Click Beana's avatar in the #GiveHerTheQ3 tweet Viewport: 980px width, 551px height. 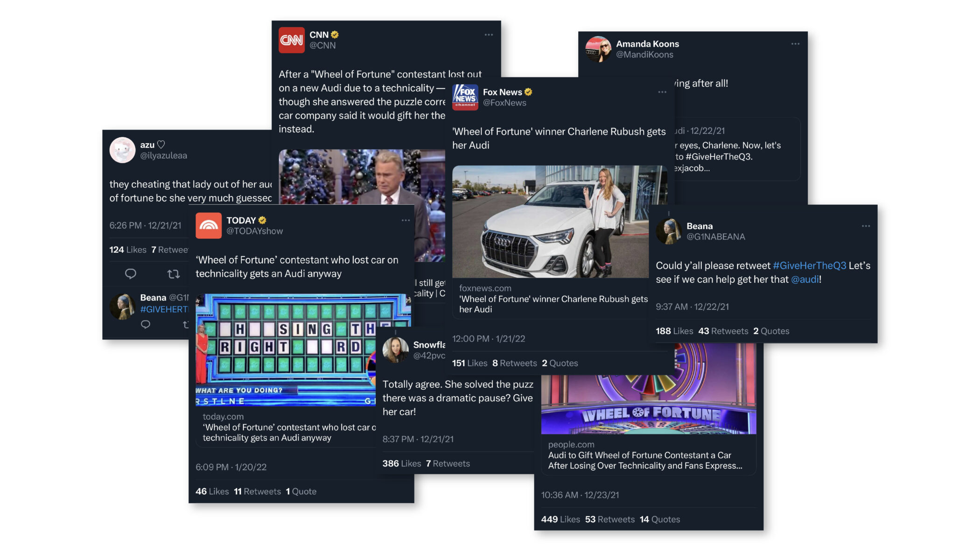coord(669,231)
